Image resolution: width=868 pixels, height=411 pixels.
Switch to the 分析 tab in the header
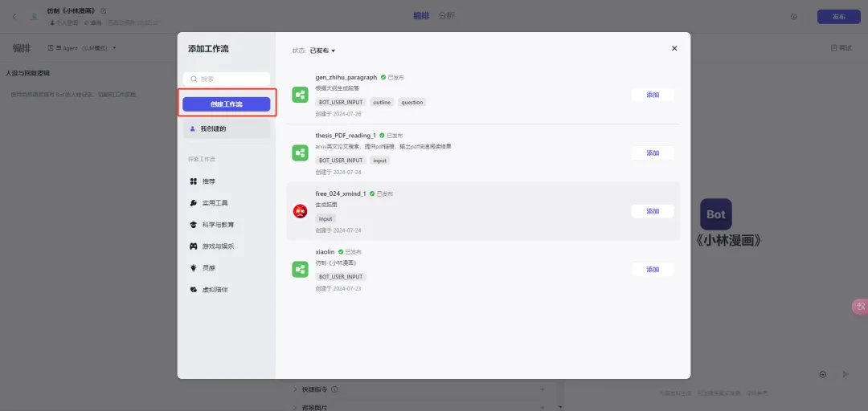pyautogui.click(x=446, y=16)
